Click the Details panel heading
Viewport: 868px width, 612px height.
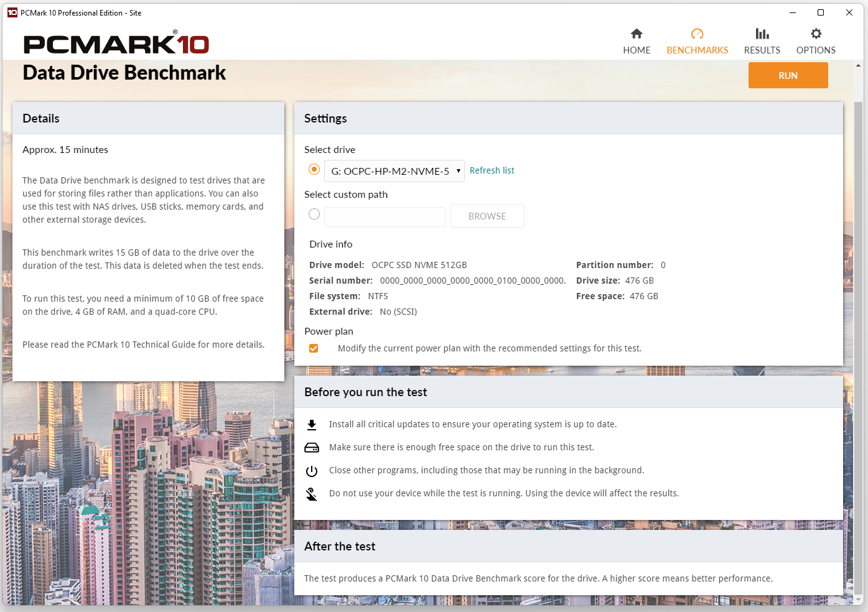click(41, 119)
